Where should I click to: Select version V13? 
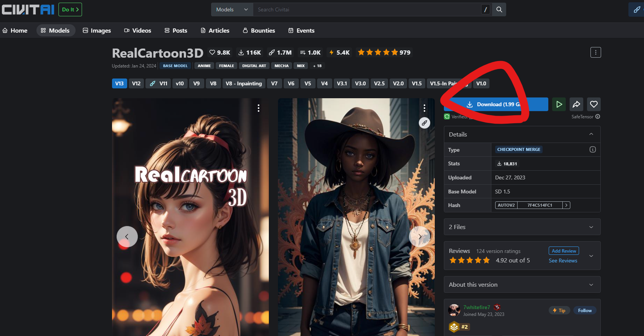[119, 83]
